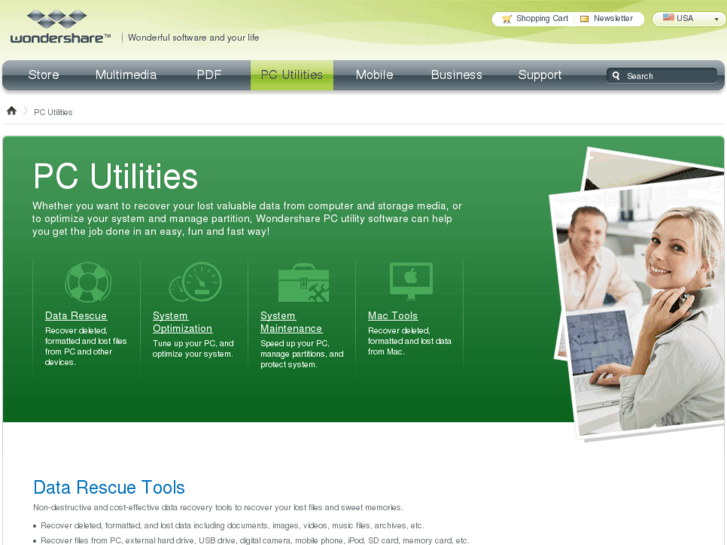Screen dimensions: 727x545
Task: Open the Support menu
Action: click(x=540, y=75)
